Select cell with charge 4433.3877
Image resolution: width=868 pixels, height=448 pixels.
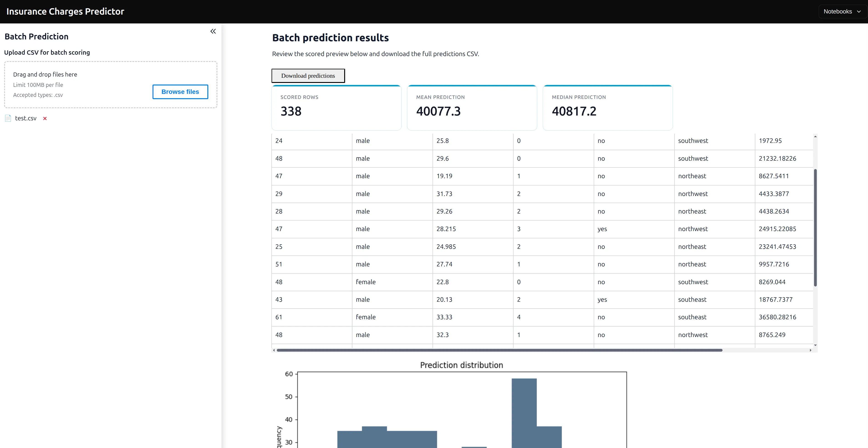[784, 194]
